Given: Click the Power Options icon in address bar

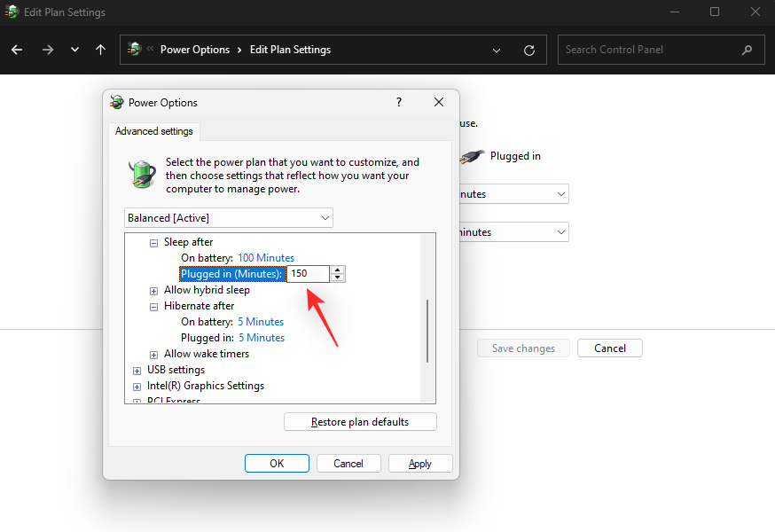Looking at the screenshot, I should 135,49.
